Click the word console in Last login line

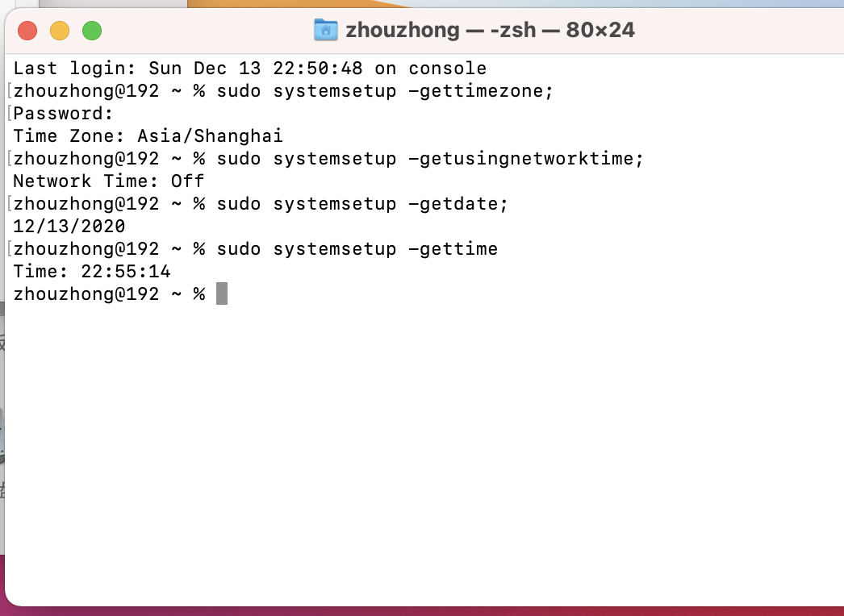pos(447,69)
